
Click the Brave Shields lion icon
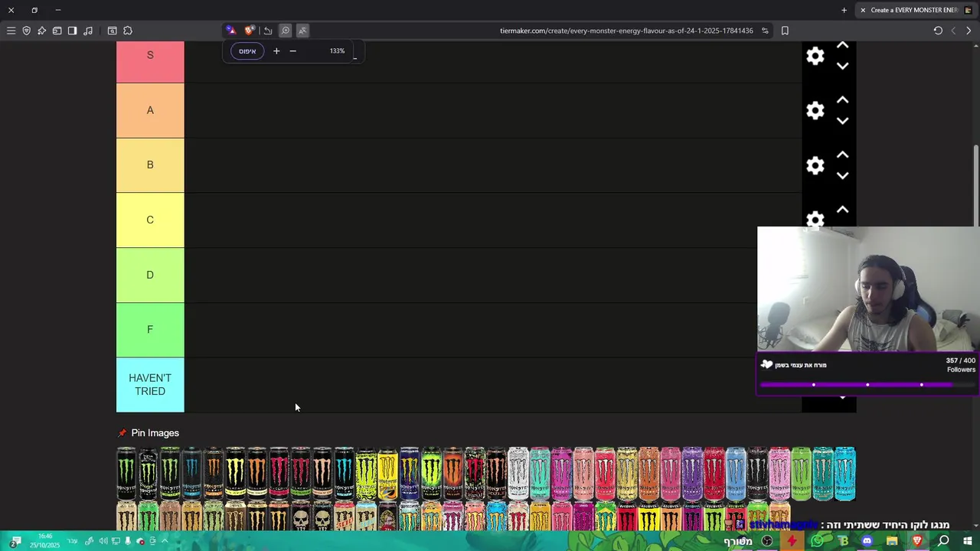click(x=249, y=31)
